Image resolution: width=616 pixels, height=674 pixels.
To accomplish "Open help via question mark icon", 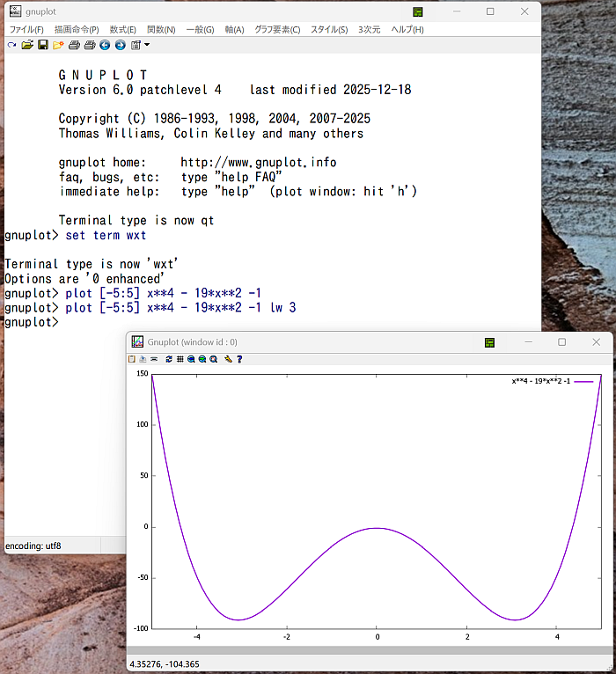I will (x=239, y=359).
